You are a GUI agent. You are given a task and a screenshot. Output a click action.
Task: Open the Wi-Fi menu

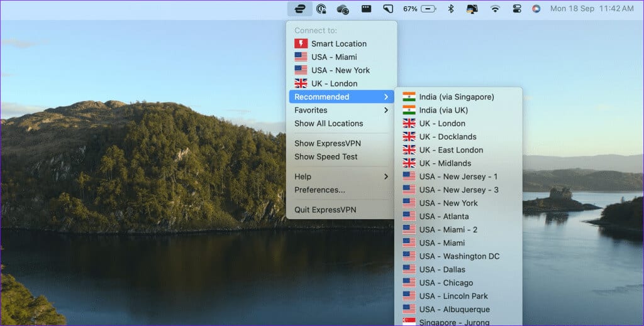click(x=496, y=9)
